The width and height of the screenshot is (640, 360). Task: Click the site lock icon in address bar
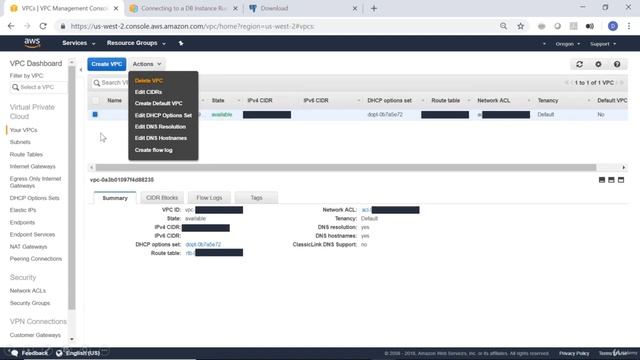62,26
